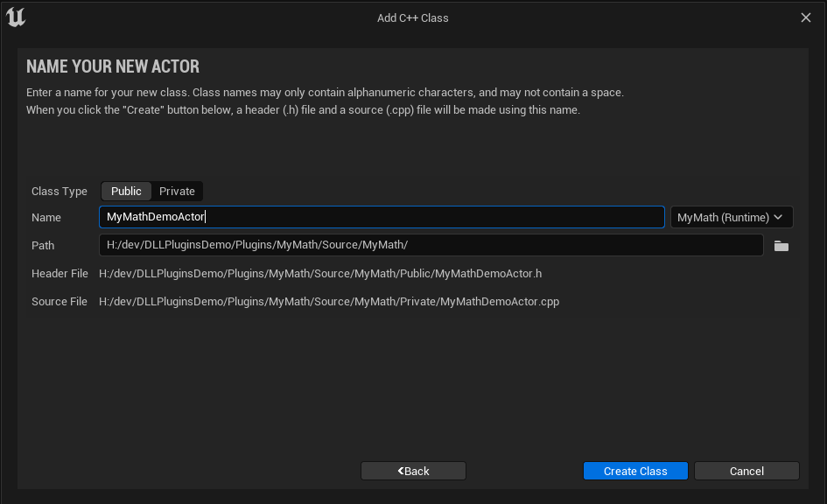The height and width of the screenshot is (504, 827).
Task: Click the Header File label
Action: (60, 274)
